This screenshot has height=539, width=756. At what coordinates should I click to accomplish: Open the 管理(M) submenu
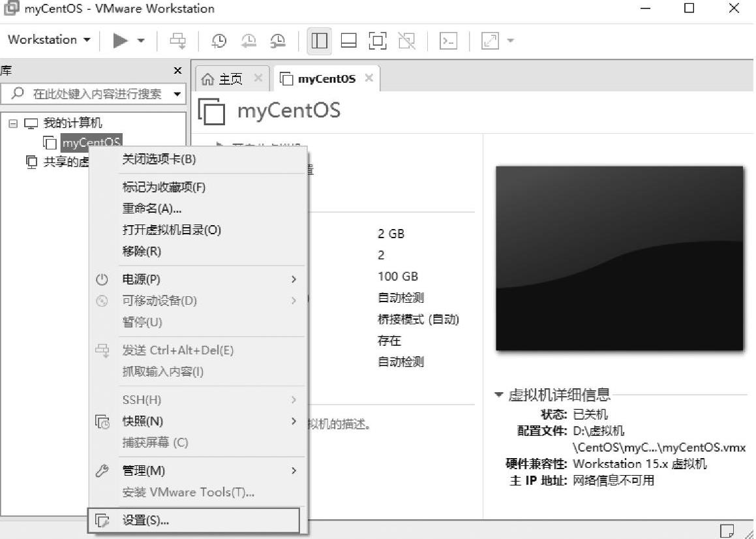point(198,470)
